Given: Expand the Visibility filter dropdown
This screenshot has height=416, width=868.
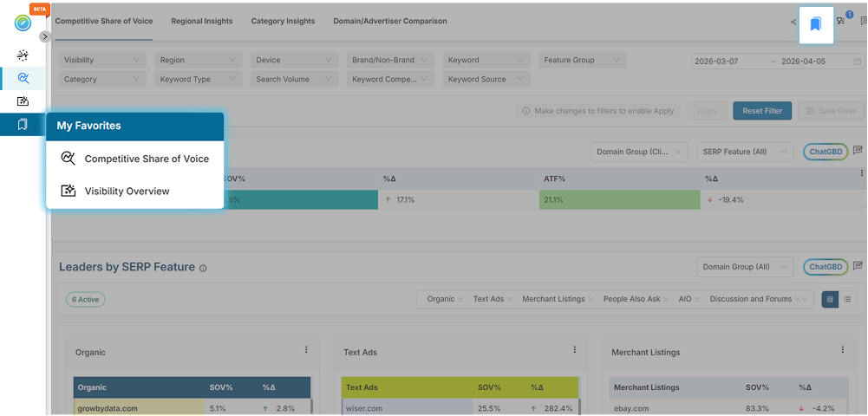Looking at the screenshot, I should pos(102,61).
